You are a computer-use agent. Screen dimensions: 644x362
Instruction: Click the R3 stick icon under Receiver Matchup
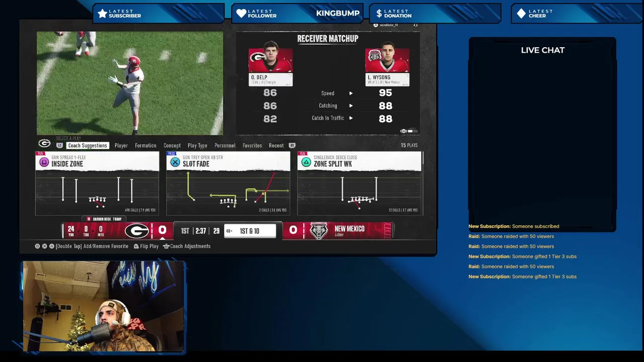click(x=404, y=131)
